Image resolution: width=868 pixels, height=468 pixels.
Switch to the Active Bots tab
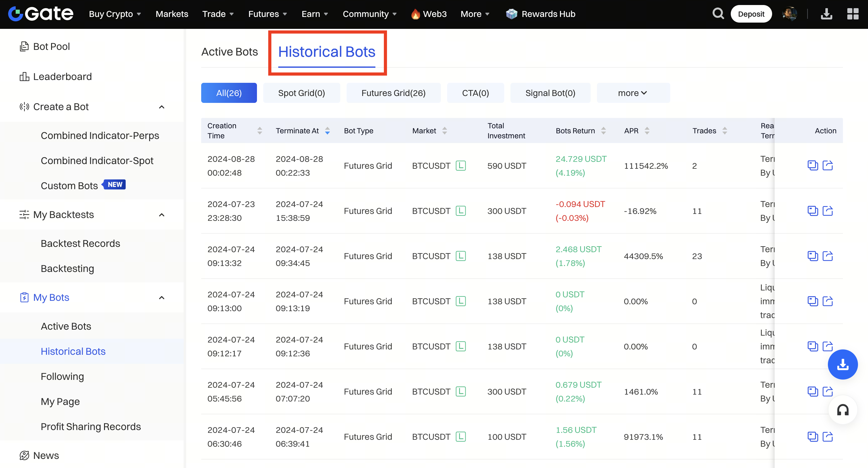pos(229,51)
